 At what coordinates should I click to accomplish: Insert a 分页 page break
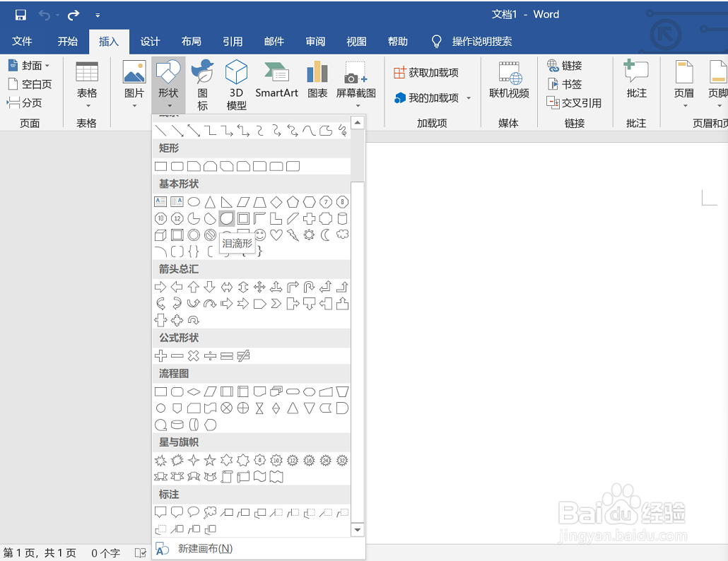coord(25,102)
